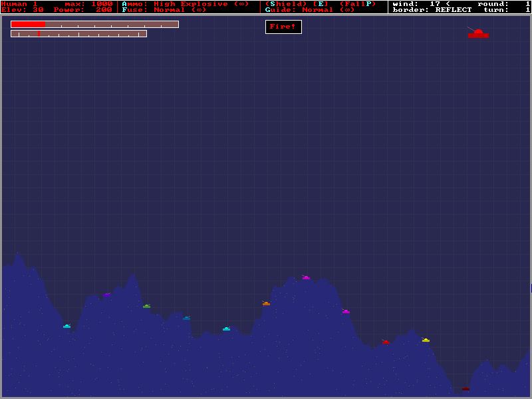Screen dimensions: 532x399
Task: Click the elevation angle bar with red marker
Action: [78, 34]
